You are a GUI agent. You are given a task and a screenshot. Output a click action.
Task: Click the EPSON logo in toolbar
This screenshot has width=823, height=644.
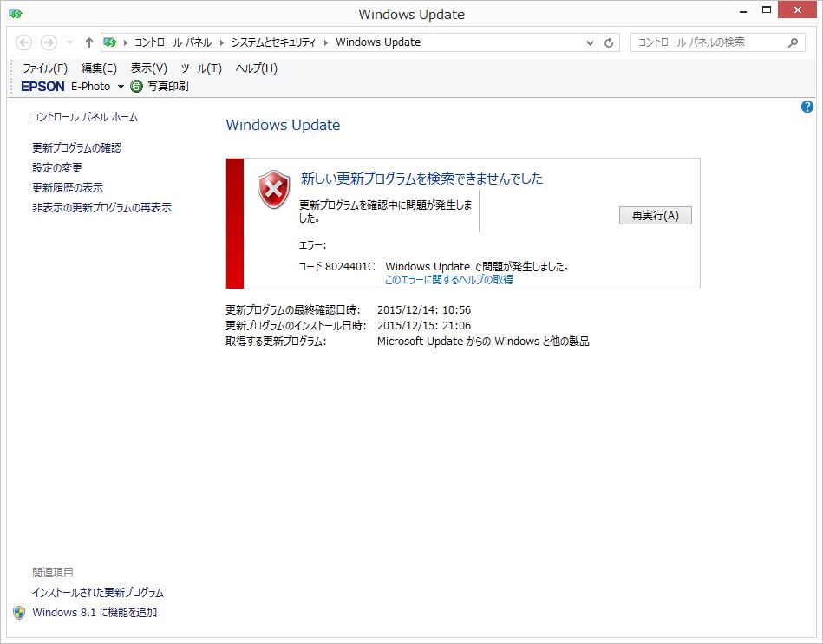42,87
